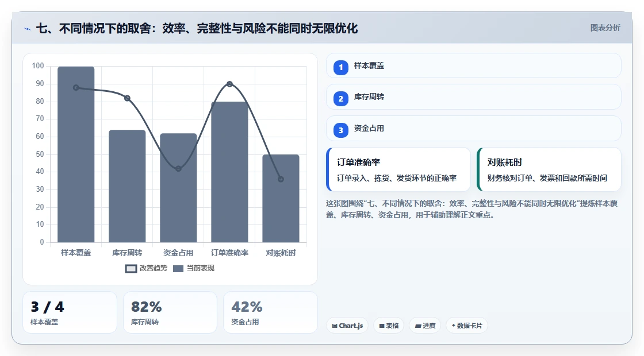Click the y-axis value 100
The width and height of the screenshot is (644, 356).
(x=38, y=66)
